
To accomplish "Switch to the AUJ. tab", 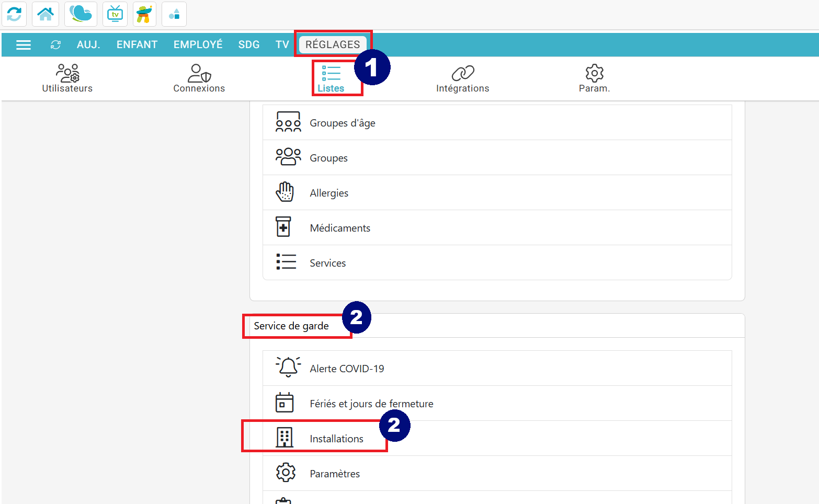I will pyautogui.click(x=88, y=45).
